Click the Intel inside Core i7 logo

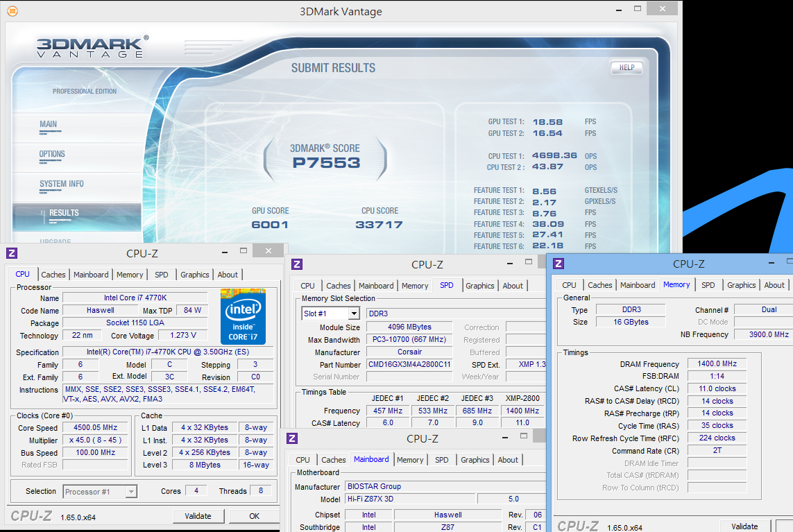[243, 316]
